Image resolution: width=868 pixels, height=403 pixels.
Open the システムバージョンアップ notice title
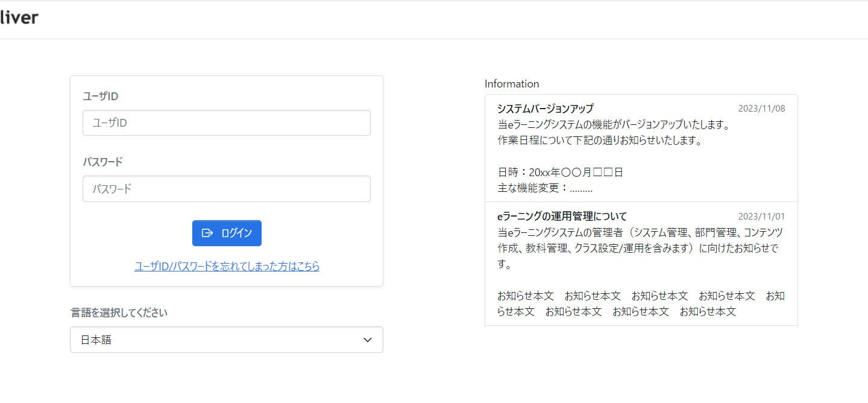click(546, 109)
